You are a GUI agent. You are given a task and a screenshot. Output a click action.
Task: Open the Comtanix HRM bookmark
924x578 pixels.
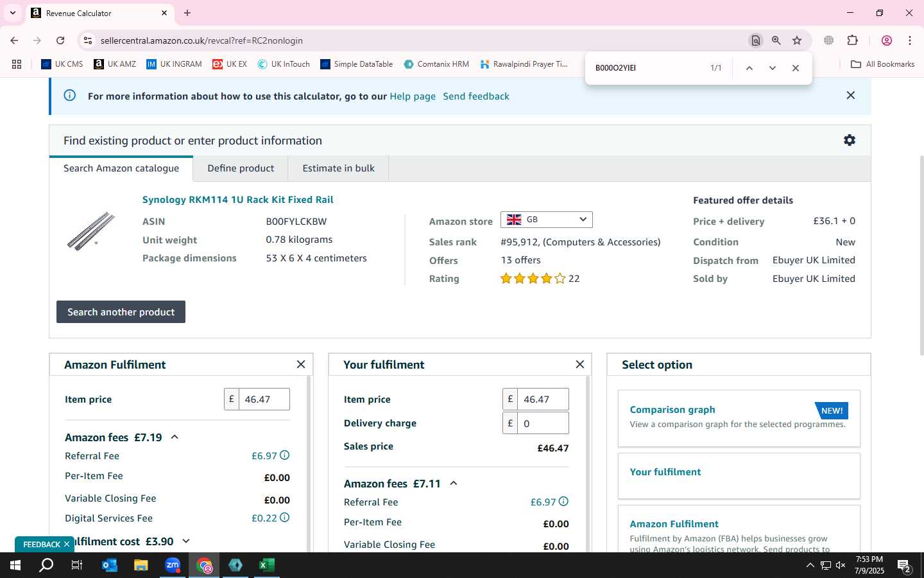click(436, 64)
